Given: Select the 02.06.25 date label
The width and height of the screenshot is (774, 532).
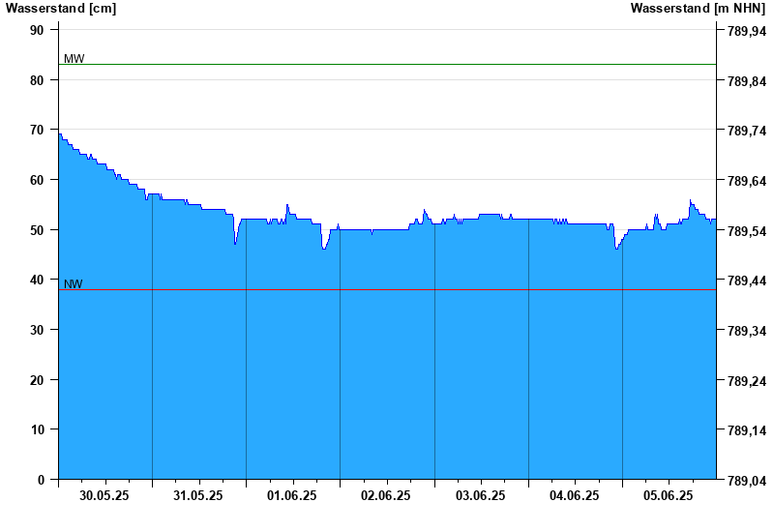Looking at the screenshot, I should point(386,495).
